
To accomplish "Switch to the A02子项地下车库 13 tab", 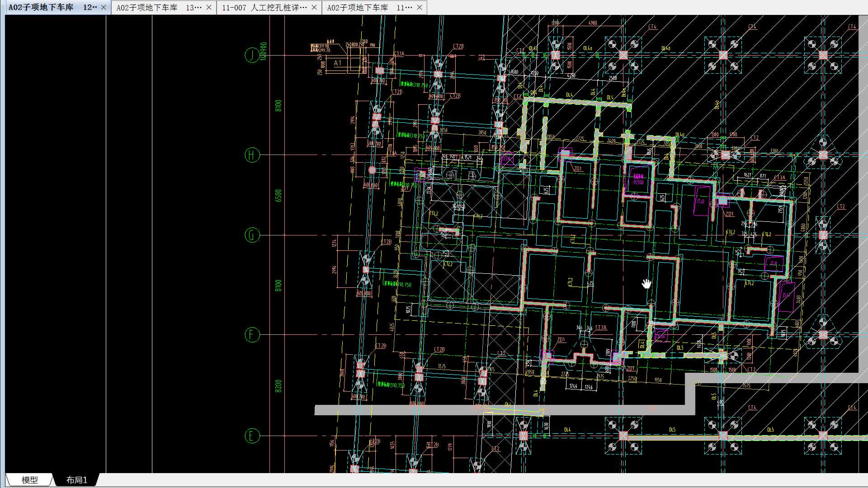I will pos(158,8).
